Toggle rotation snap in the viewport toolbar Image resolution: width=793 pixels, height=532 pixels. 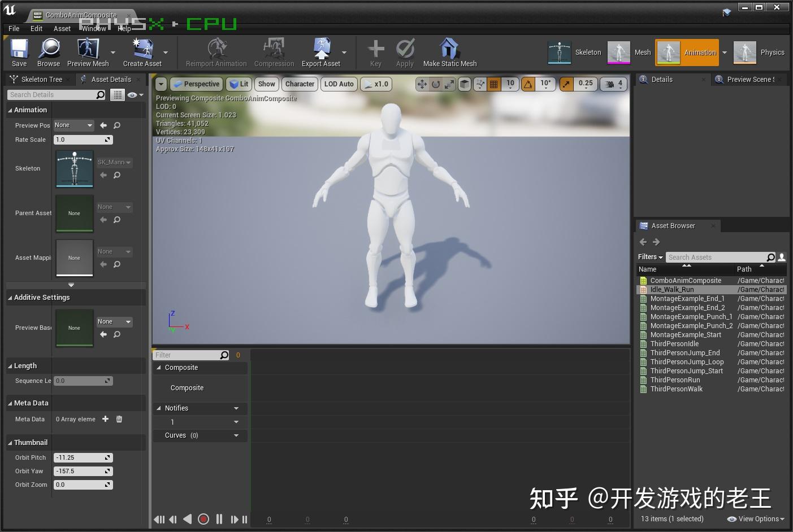click(x=528, y=84)
